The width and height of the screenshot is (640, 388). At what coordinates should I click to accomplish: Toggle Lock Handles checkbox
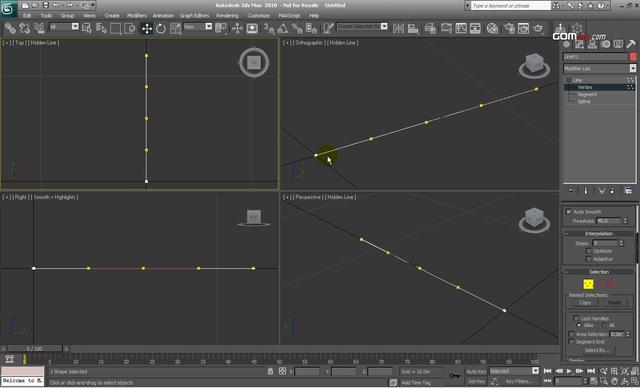576,318
